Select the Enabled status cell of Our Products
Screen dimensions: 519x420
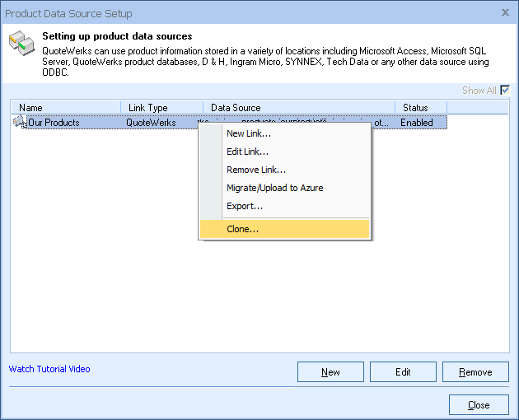(417, 123)
